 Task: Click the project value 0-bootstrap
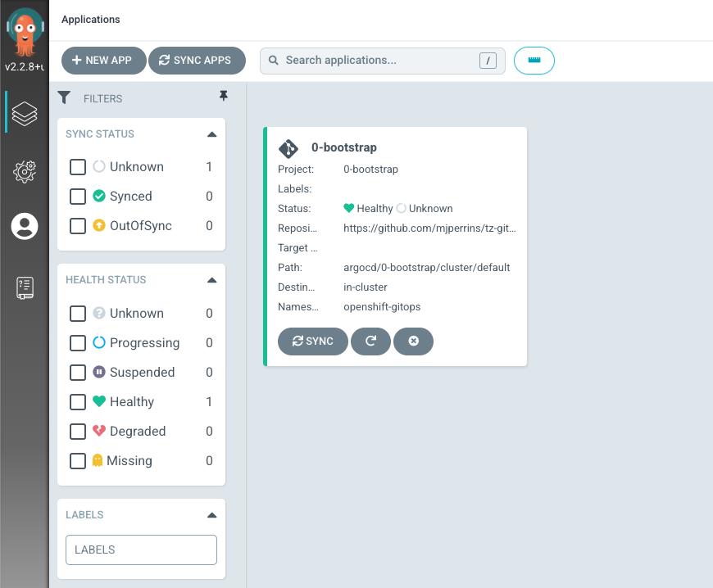(x=370, y=169)
